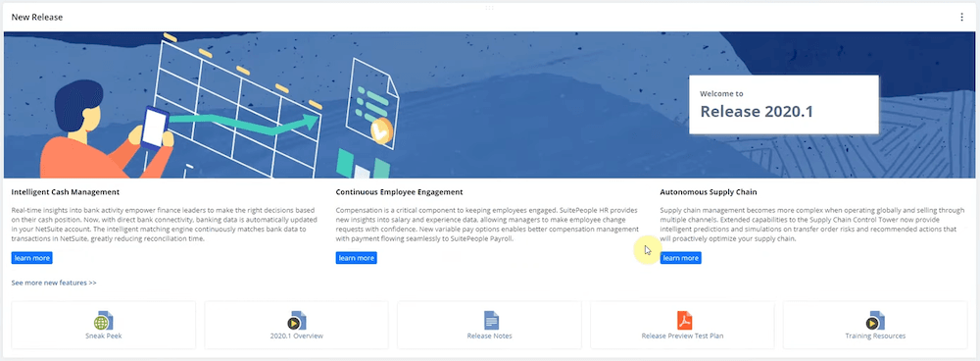This screenshot has width=980, height=361.
Task: Click learn more under Continuous Employee Engagement
Action: (357, 258)
